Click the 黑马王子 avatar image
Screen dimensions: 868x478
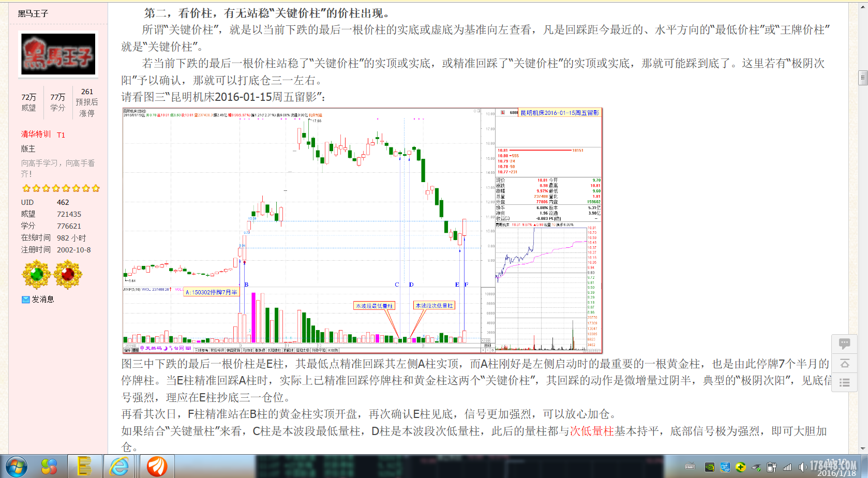(58, 54)
